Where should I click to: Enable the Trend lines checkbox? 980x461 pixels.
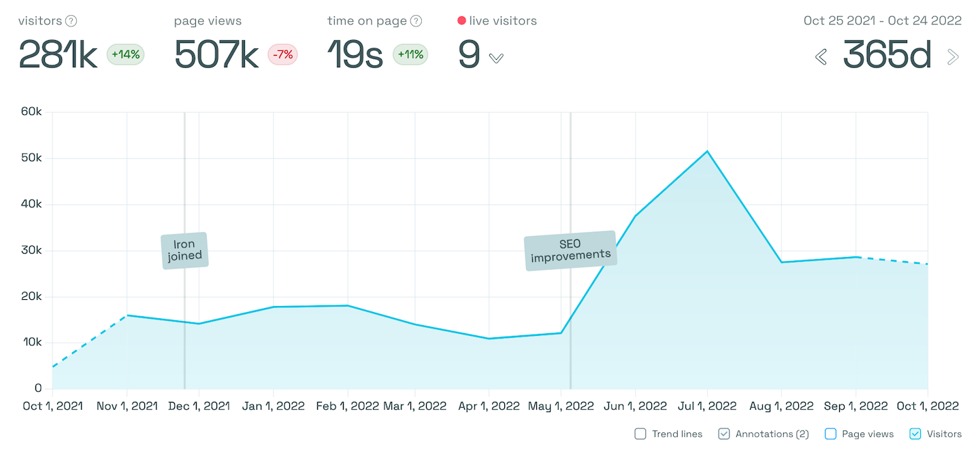click(640, 433)
